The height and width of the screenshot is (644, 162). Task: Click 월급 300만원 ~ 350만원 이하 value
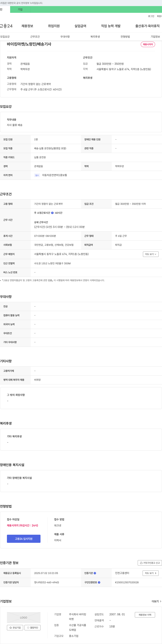coord(130,204)
